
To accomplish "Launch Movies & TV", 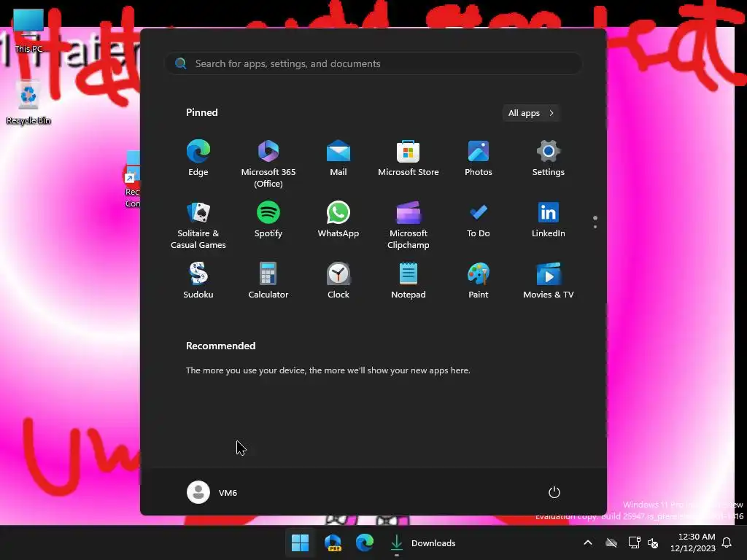I will point(549,281).
